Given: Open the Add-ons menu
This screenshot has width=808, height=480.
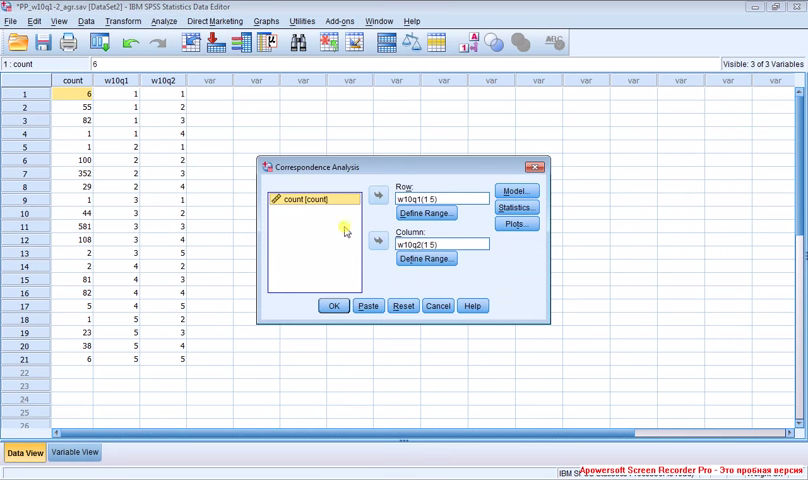Looking at the screenshot, I should coord(340,21).
